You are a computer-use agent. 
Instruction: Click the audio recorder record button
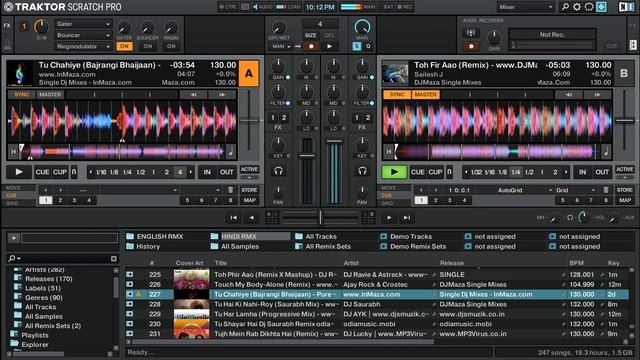pyautogui.click(x=471, y=46)
